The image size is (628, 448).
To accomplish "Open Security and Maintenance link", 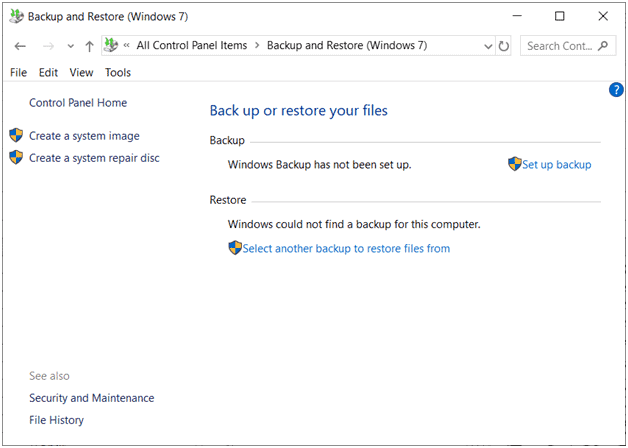I will [92, 398].
